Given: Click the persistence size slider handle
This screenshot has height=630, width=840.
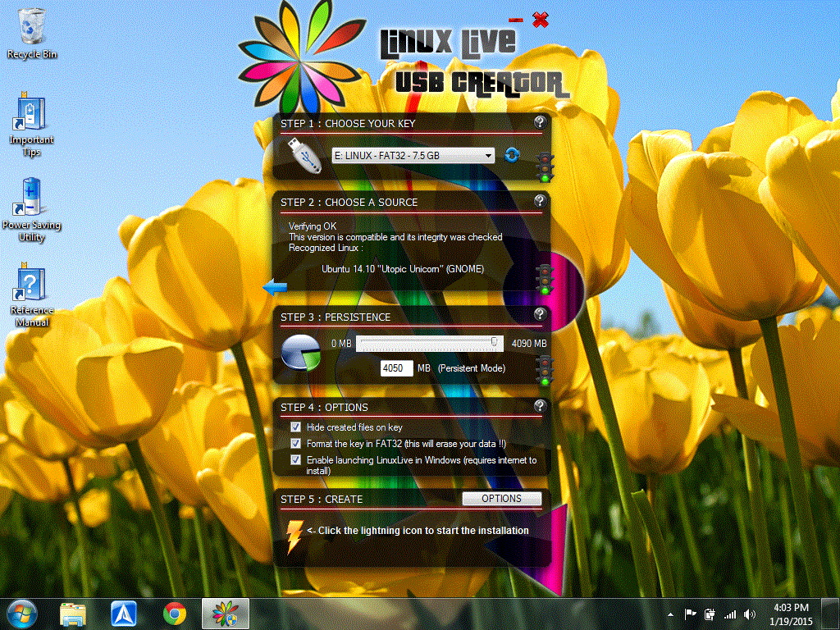Looking at the screenshot, I should (x=494, y=342).
